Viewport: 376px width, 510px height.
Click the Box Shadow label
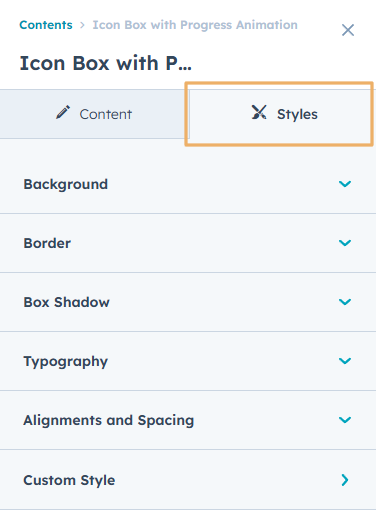point(66,302)
